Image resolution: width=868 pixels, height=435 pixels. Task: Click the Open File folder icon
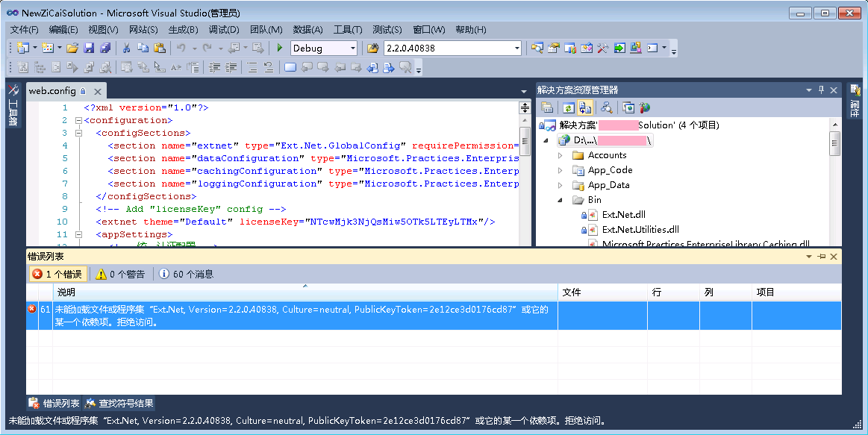(72, 48)
